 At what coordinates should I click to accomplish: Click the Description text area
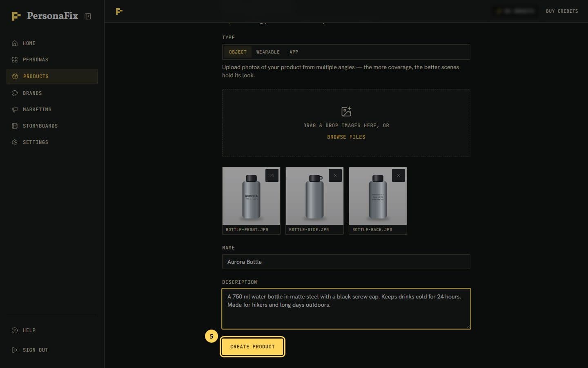click(346, 309)
